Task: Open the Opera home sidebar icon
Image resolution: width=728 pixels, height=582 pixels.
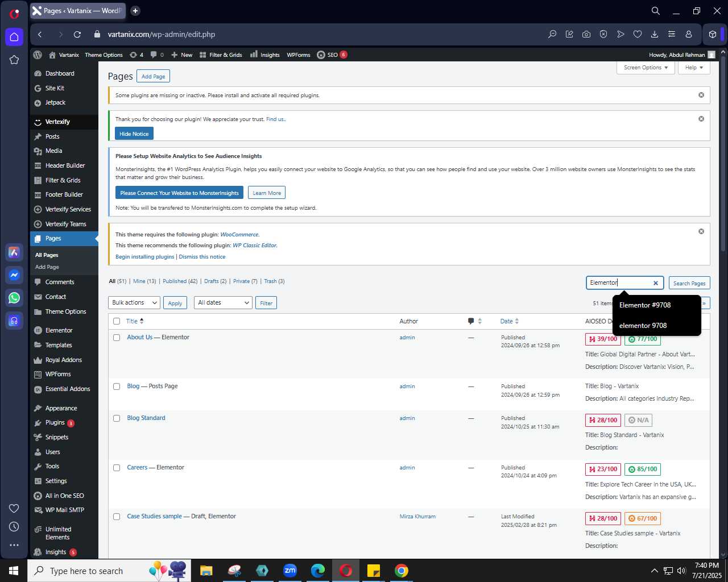Action: coord(14,37)
